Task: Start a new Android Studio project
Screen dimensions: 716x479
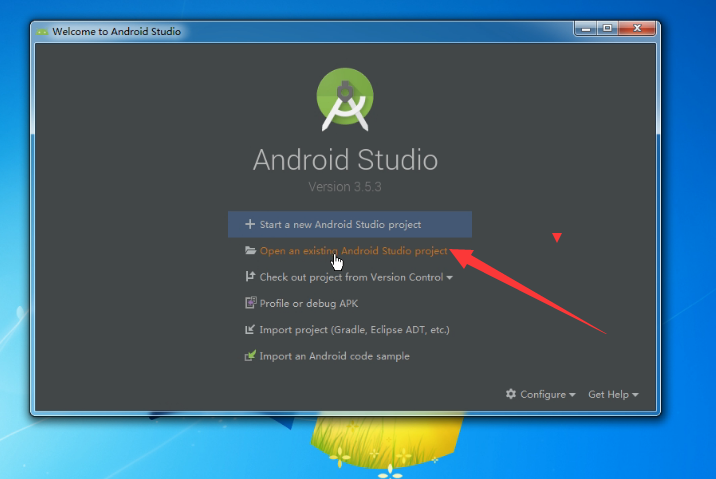Action: click(350, 224)
